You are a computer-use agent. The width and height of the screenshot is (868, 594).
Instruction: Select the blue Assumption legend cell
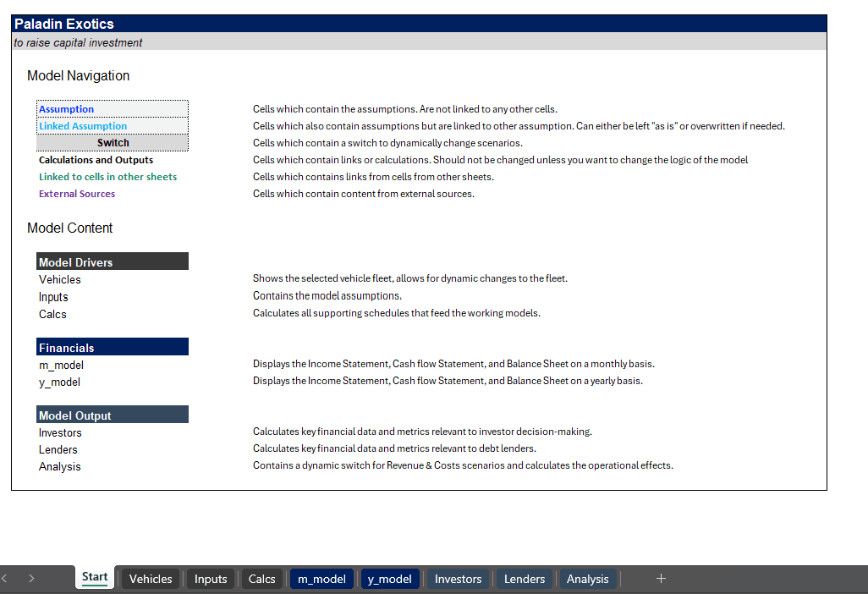[113, 109]
